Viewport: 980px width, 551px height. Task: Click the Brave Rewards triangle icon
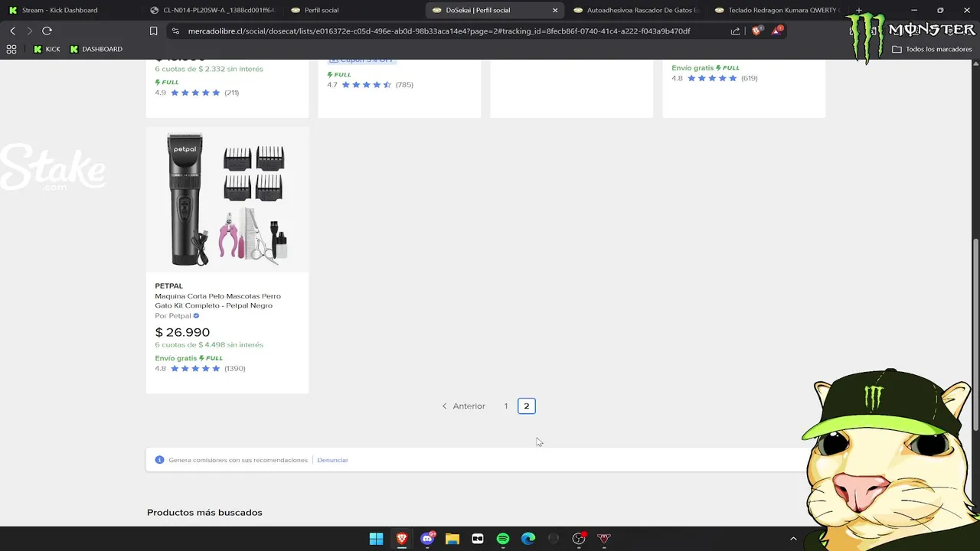coord(778,31)
